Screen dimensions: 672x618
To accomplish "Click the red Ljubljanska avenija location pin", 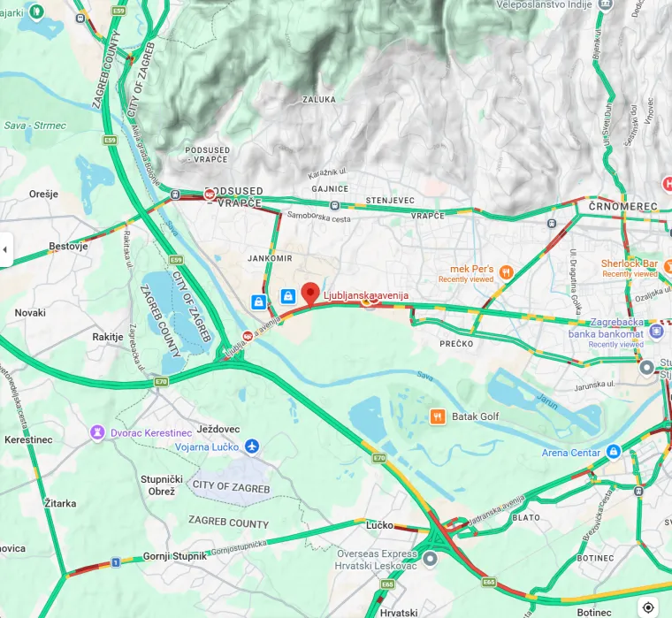I will (x=310, y=294).
